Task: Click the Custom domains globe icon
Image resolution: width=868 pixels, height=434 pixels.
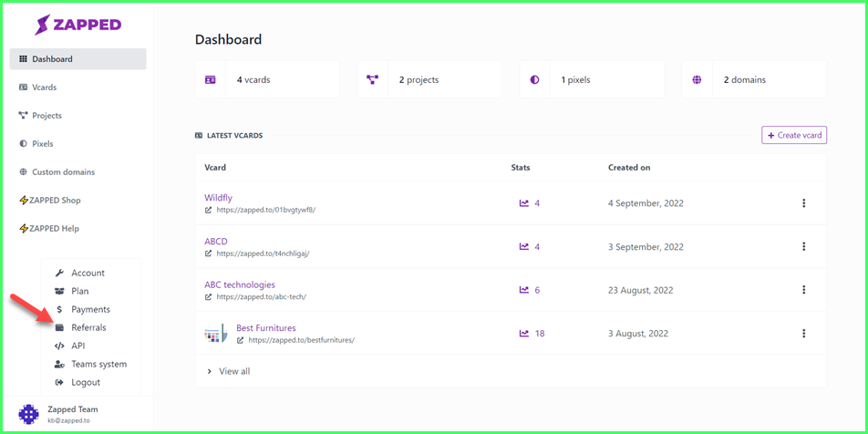Action: point(24,171)
